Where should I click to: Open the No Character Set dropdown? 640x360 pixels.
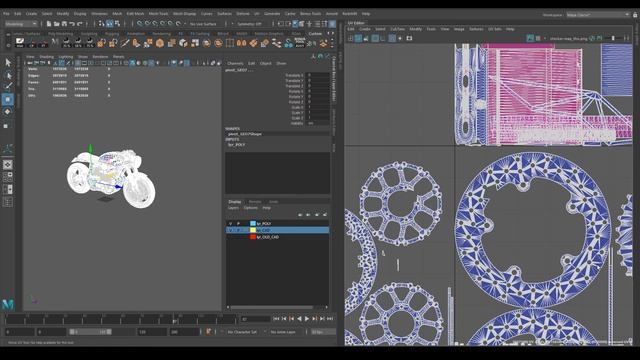pos(242,332)
